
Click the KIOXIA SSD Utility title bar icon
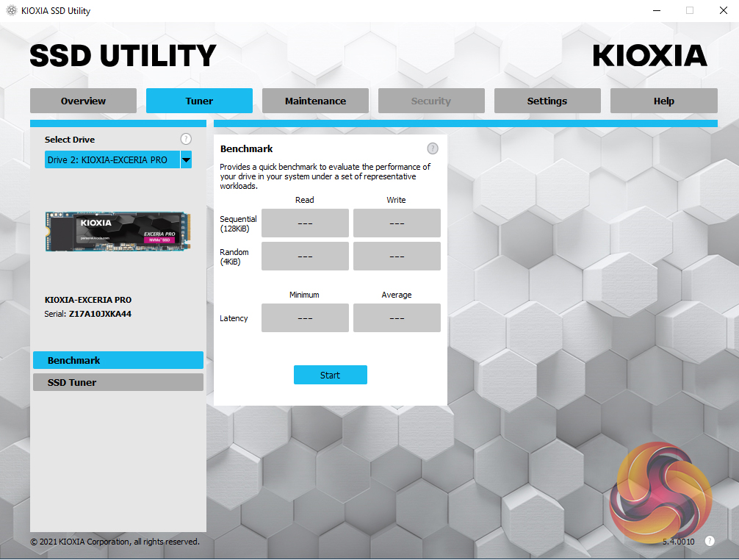tap(11, 10)
